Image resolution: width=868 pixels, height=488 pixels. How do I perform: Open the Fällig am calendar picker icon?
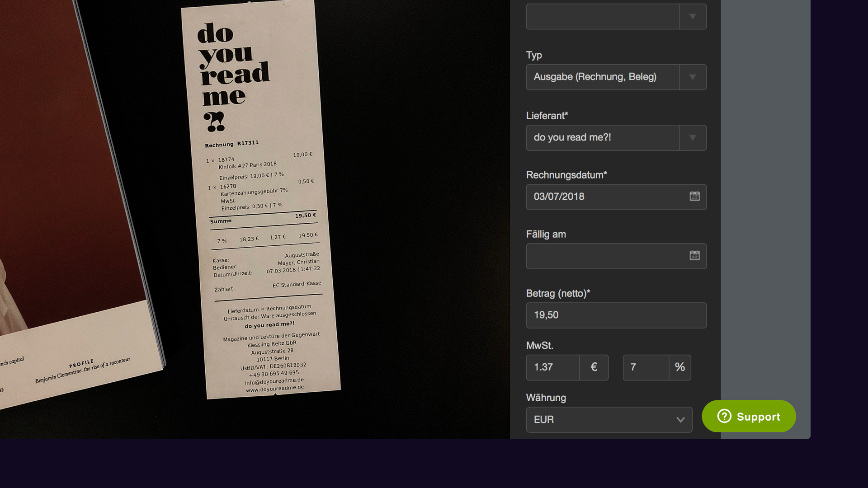[x=694, y=256]
